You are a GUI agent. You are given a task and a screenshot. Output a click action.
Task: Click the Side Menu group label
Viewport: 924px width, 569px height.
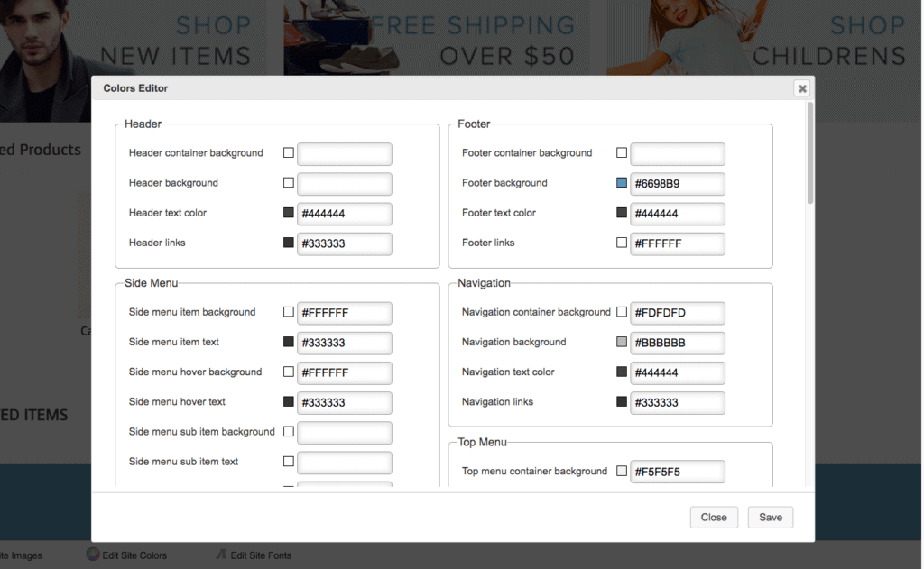[x=151, y=283]
